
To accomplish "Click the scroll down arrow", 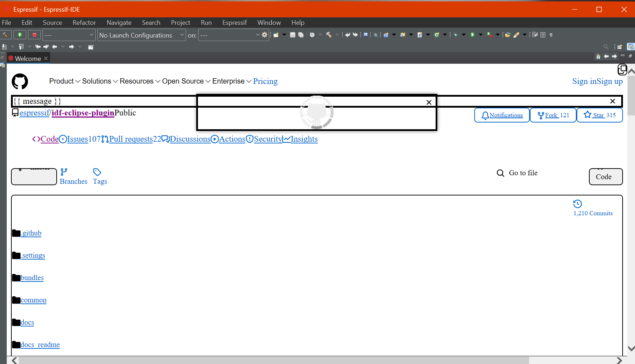I will tap(631, 348).
